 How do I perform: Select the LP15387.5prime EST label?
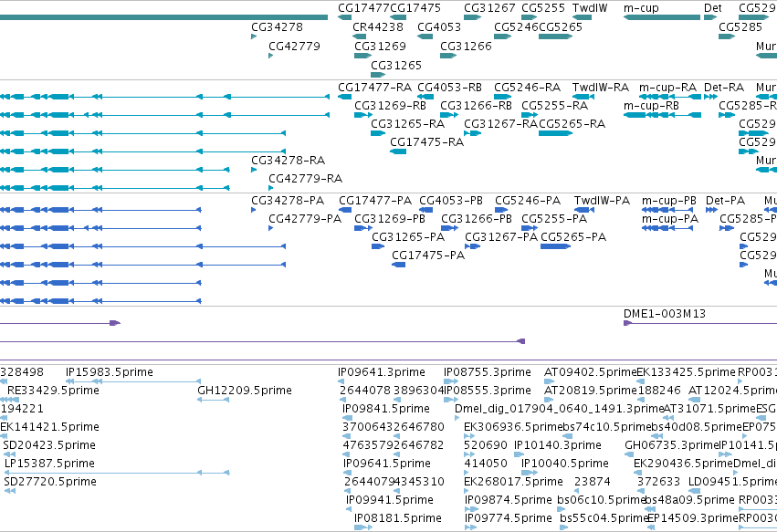(x=49, y=464)
